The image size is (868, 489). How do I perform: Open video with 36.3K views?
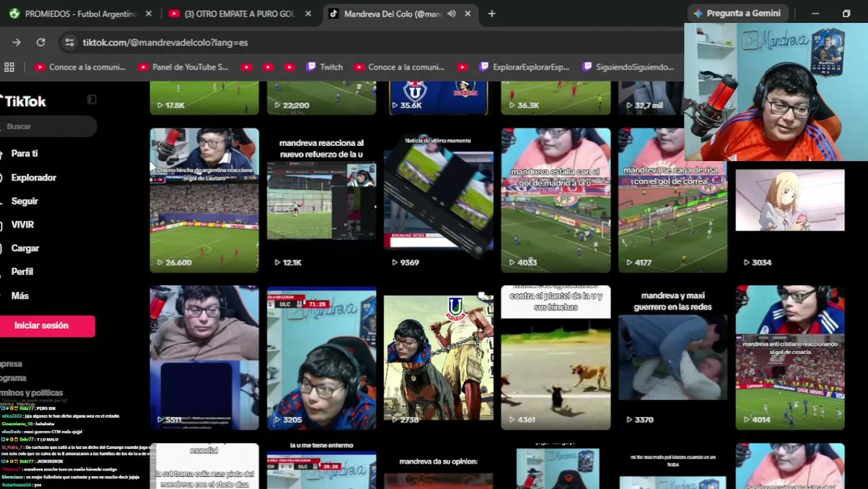pos(556,98)
